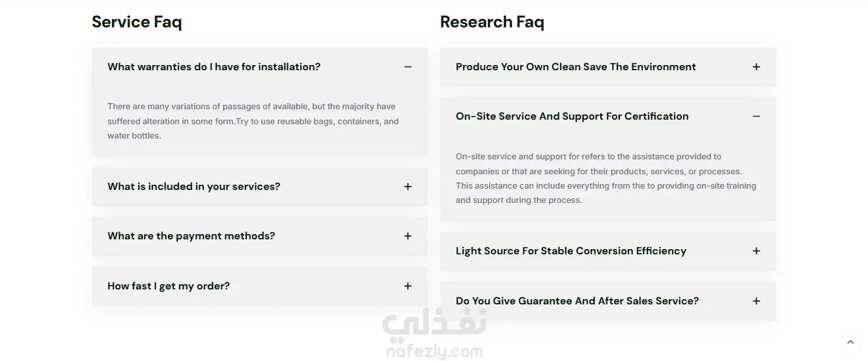This screenshot has width=868, height=361.
Task: Collapse 'What warranties do I have for installation?' title
Action: coord(214,67)
